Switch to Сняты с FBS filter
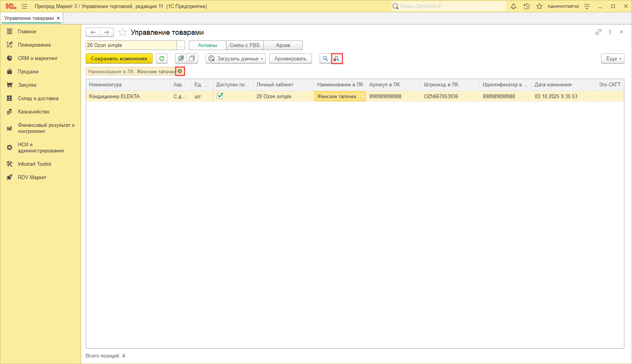Image resolution: width=632 pixels, height=364 pixels. pyautogui.click(x=245, y=45)
